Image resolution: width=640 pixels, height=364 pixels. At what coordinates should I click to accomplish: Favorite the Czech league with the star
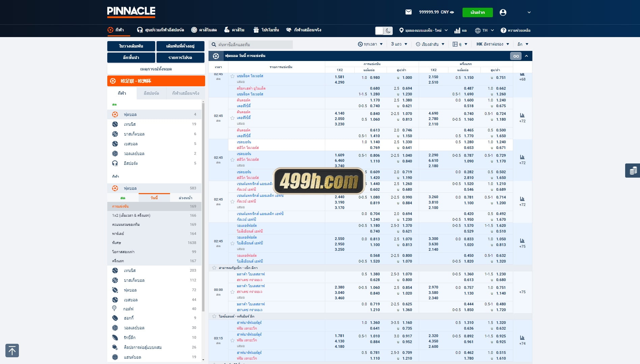pyautogui.click(x=214, y=268)
